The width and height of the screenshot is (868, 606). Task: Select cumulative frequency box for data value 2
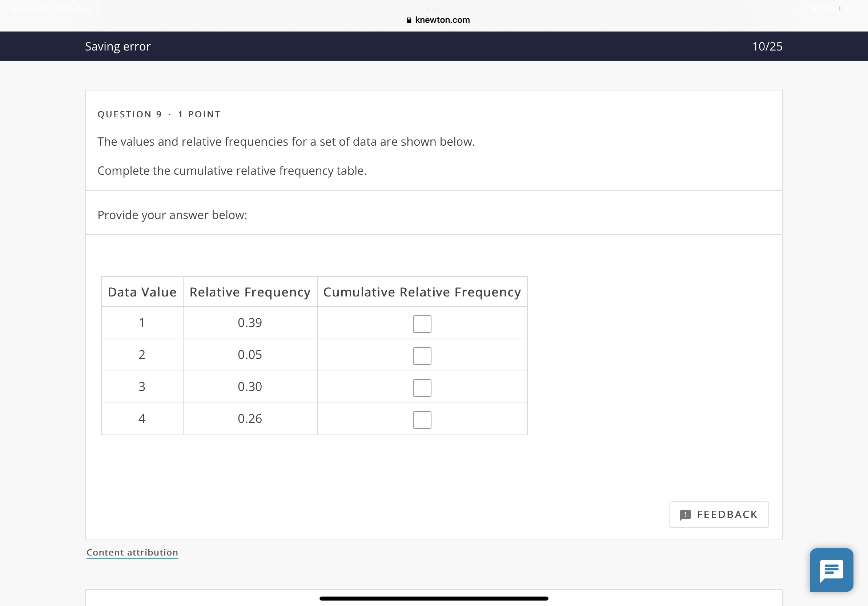(422, 356)
